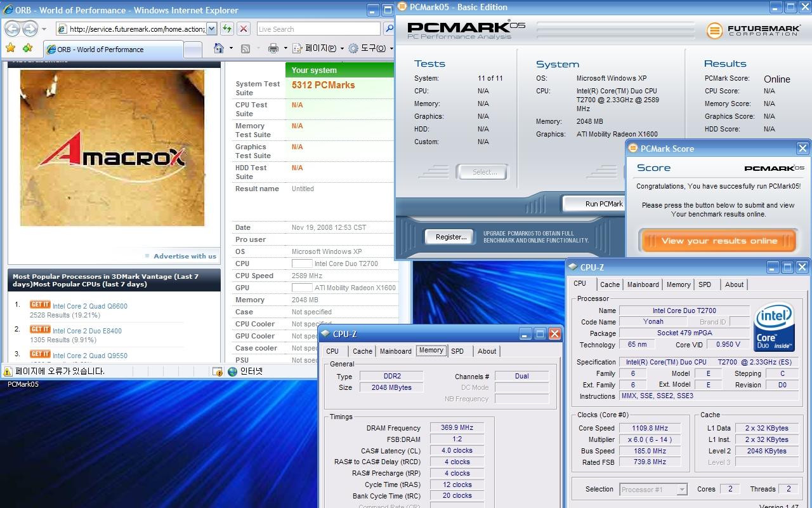Expand Processor #1 selection dropdown
The height and width of the screenshot is (508, 812).
click(682, 490)
